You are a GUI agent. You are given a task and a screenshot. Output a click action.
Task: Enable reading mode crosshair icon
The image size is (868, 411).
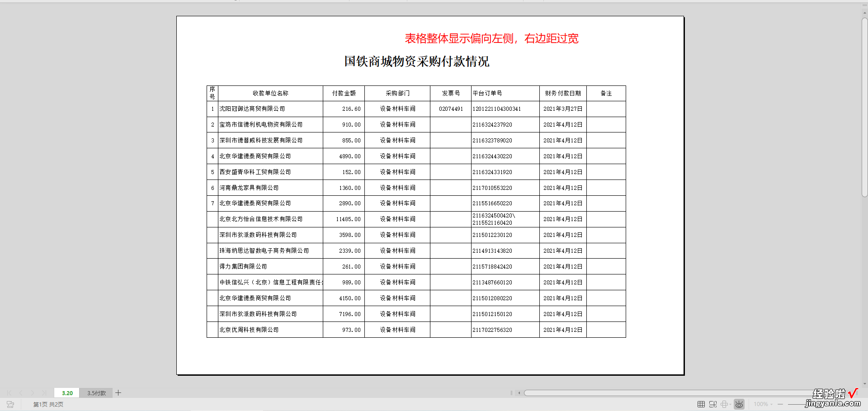(724, 404)
